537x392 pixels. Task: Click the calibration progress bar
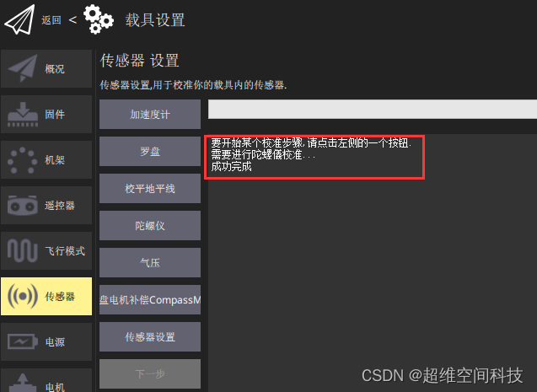[x=373, y=110]
